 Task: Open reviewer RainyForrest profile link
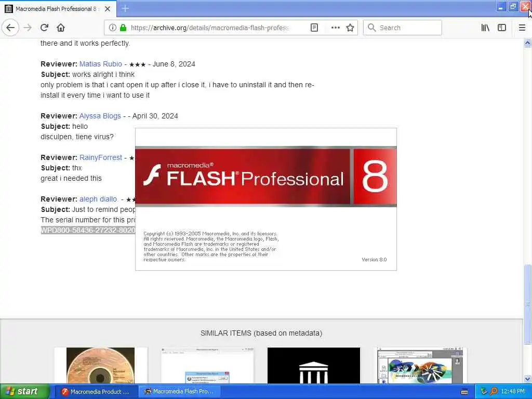pyautogui.click(x=100, y=157)
